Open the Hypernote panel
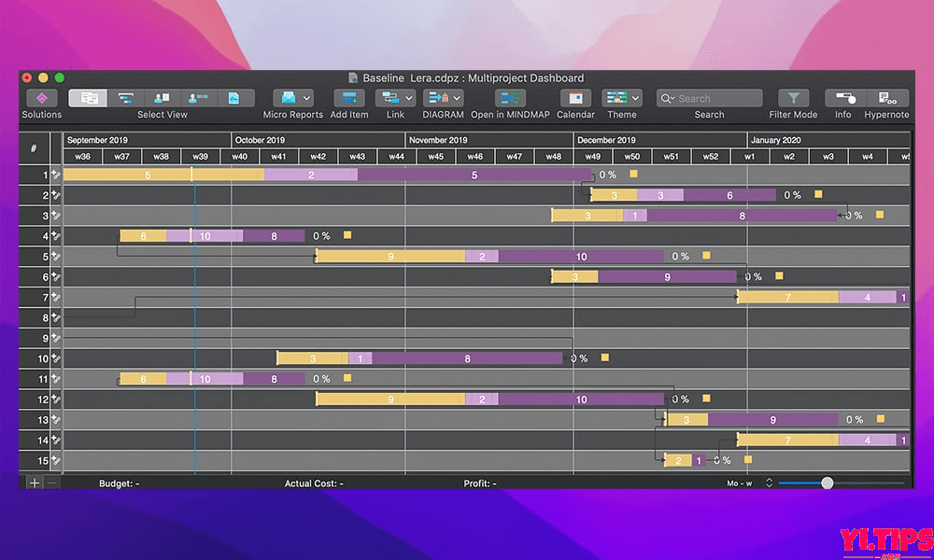Viewport: 934px width, 560px height. point(886,98)
